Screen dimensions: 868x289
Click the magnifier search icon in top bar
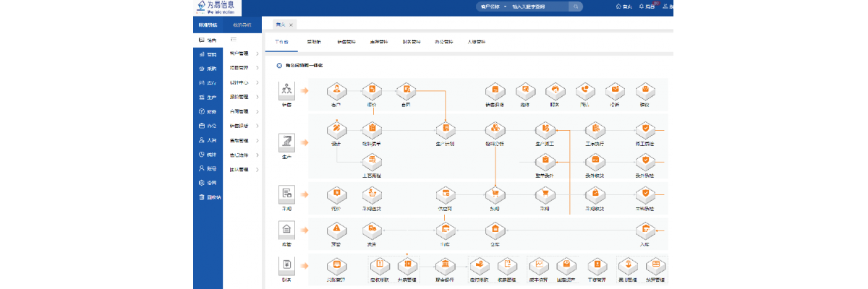(576, 7)
